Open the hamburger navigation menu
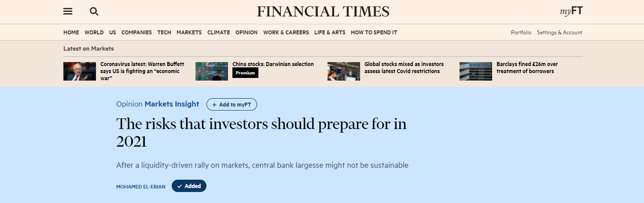 pyautogui.click(x=68, y=11)
